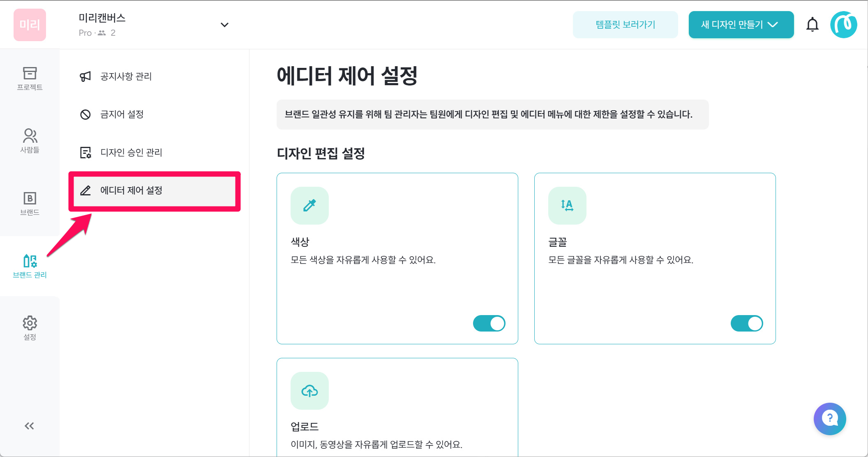Open 설정 gear icon in sidebar
The height and width of the screenshot is (457, 868).
tap(30, 328)
